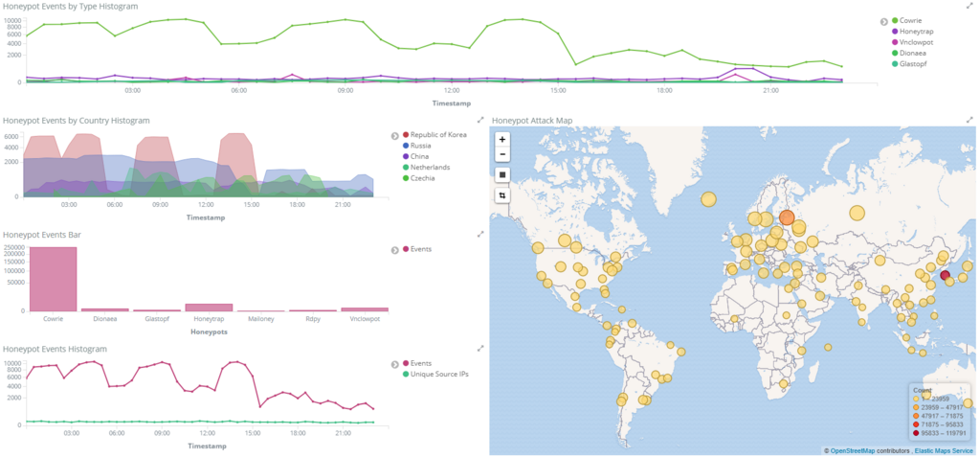Click the large orange circle over northeastern Europe
The image size is (980, 457).
pos(787,217)
